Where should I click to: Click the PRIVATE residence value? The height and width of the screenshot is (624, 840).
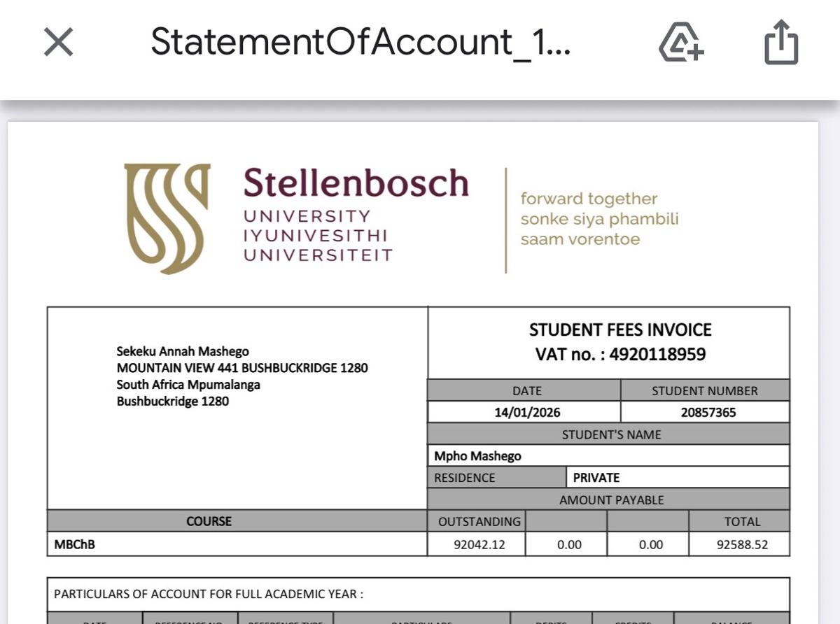pos(596,478)
